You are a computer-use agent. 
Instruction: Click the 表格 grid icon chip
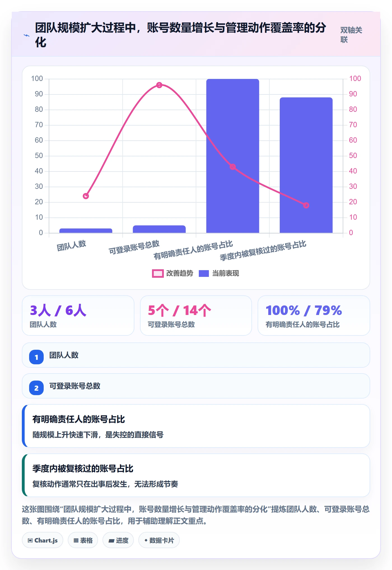(83, 540)
